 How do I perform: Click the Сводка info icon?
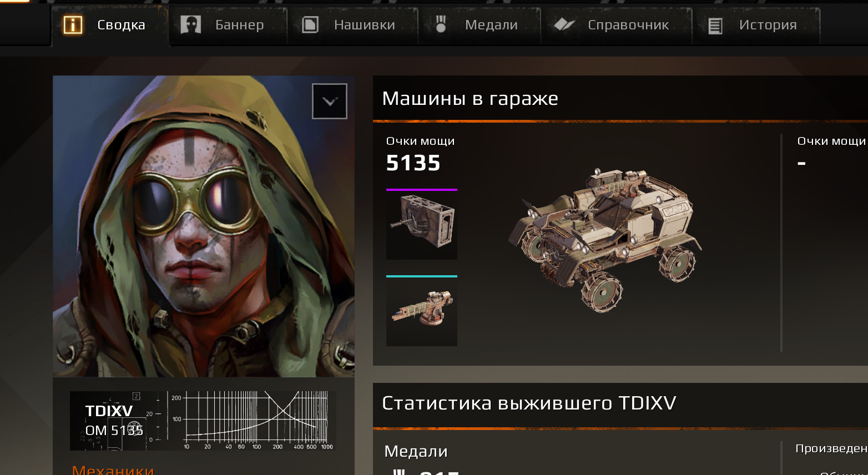[73, 25]
